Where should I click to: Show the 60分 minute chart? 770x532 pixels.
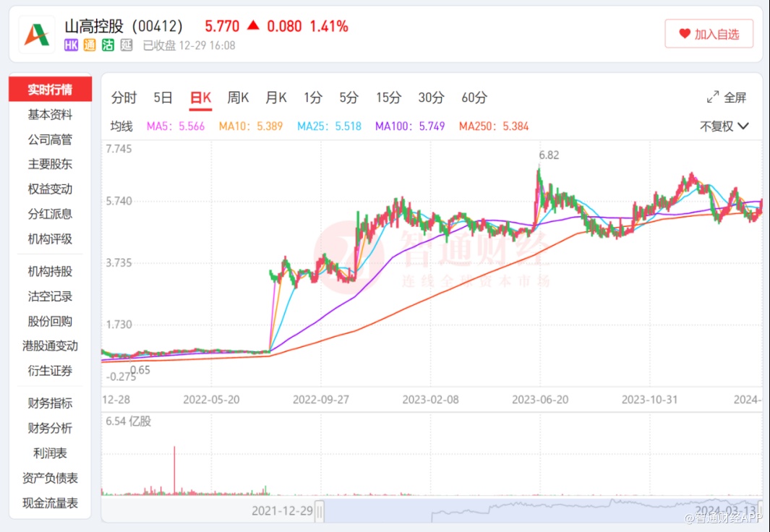coord(474,98)
